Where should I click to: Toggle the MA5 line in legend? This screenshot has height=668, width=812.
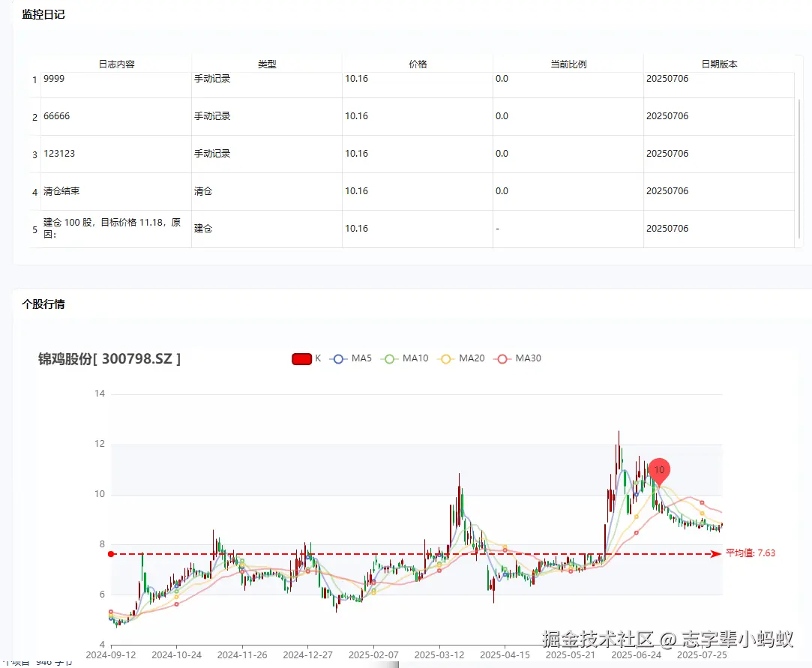tap(351, 358)
